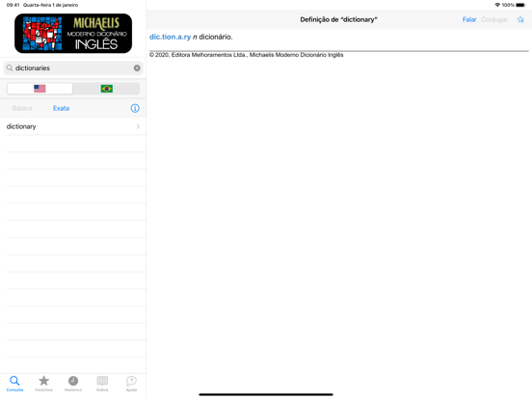Click the Definição de "dictionary" title
The height and width of the screenshot is (399, 532).
tap(338, 19)
